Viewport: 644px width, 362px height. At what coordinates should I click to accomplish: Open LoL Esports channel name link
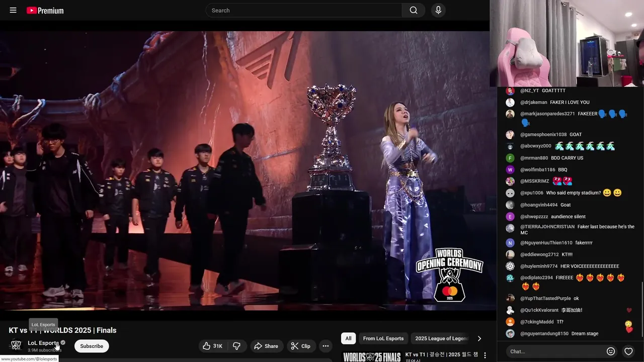pyautogui.click(x=43, y=343)
